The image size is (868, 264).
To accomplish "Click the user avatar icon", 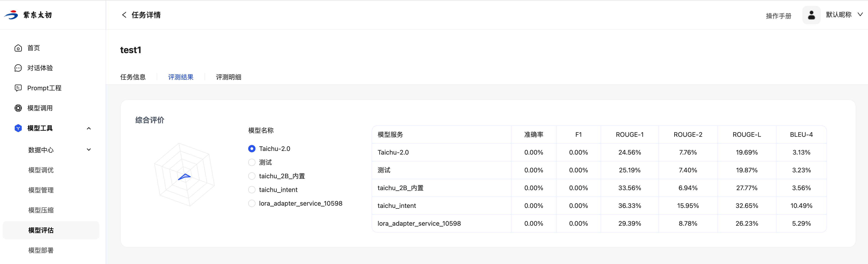I will (811, 15).
